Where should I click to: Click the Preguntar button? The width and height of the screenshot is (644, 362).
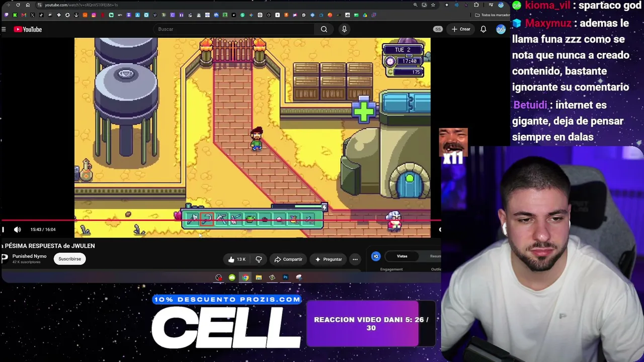pos(328,259)
